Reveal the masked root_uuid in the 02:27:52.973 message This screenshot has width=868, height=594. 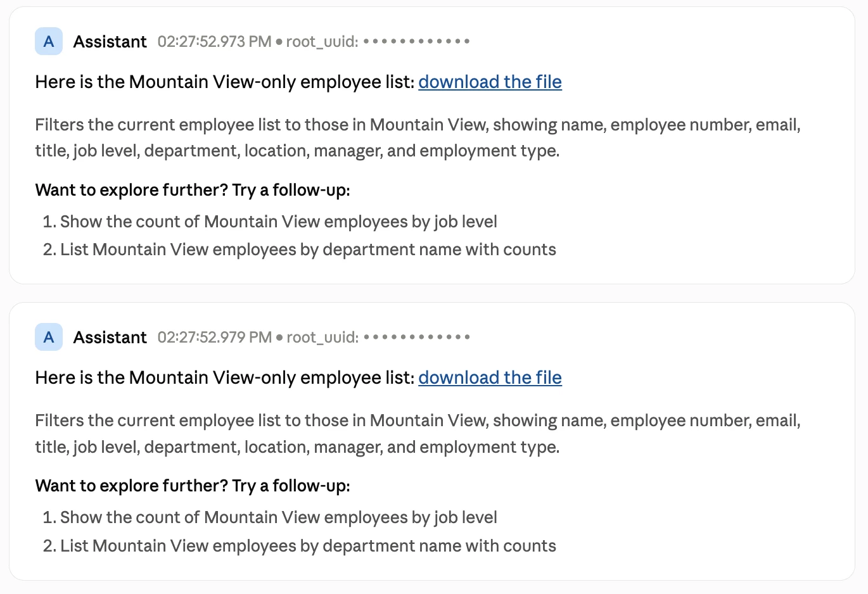tap(417, 42)
